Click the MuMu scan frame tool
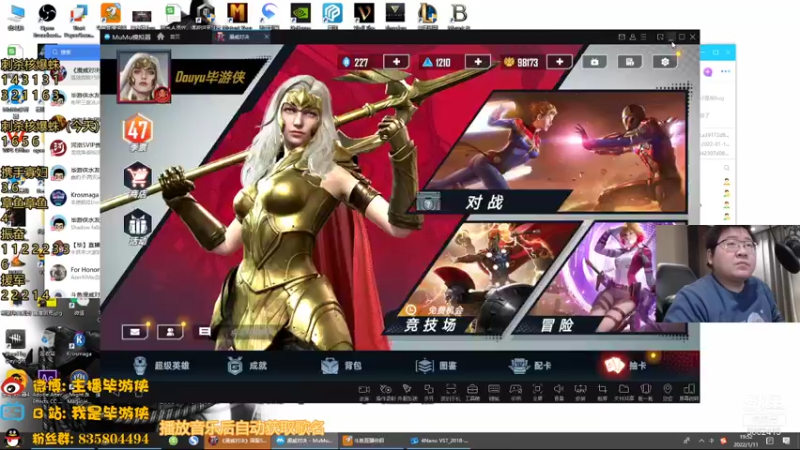 pyautogui.click(x=451, y=392)
